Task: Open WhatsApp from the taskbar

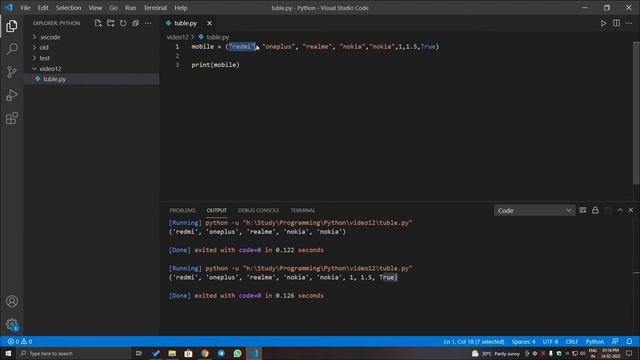Action: (x=238, y=353)
